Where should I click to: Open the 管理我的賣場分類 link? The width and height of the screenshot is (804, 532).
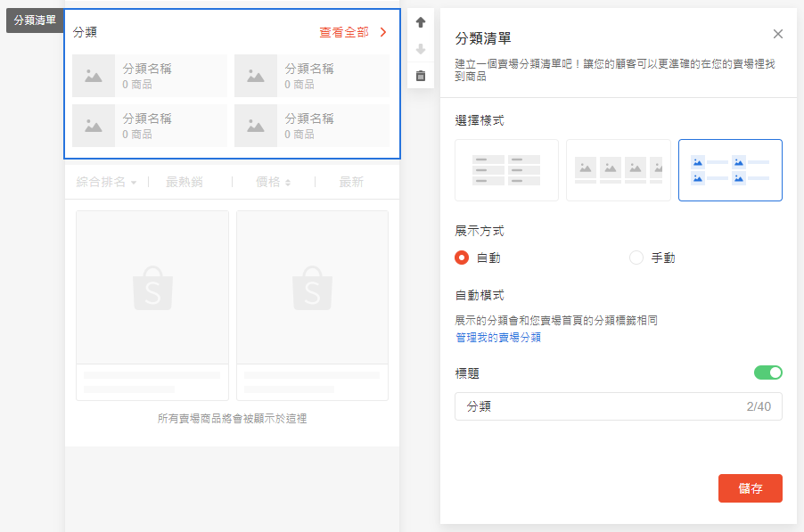click(498, 337)
